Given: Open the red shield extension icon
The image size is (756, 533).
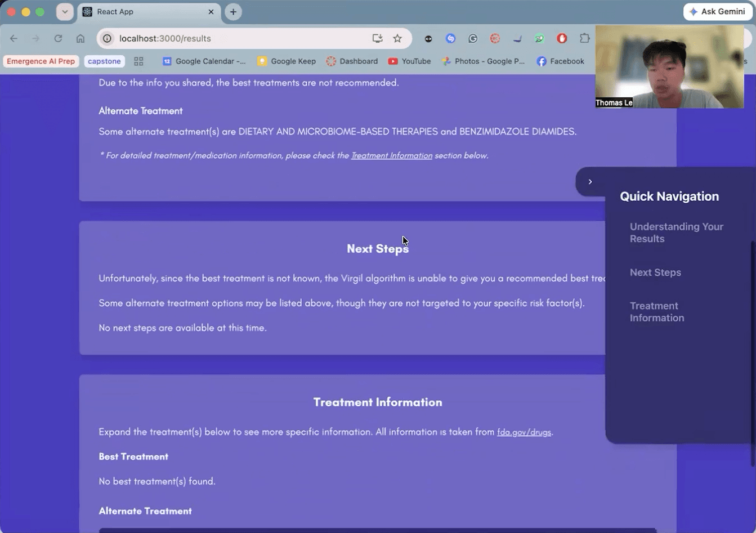Looking at the screenshot, I should (562, 38).
